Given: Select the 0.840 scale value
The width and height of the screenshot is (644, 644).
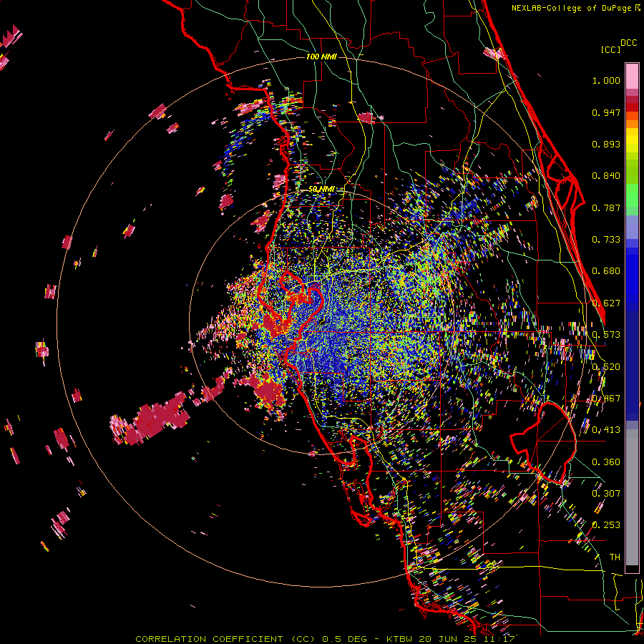Looking at the screenshot, I should (x=606, y=176).
